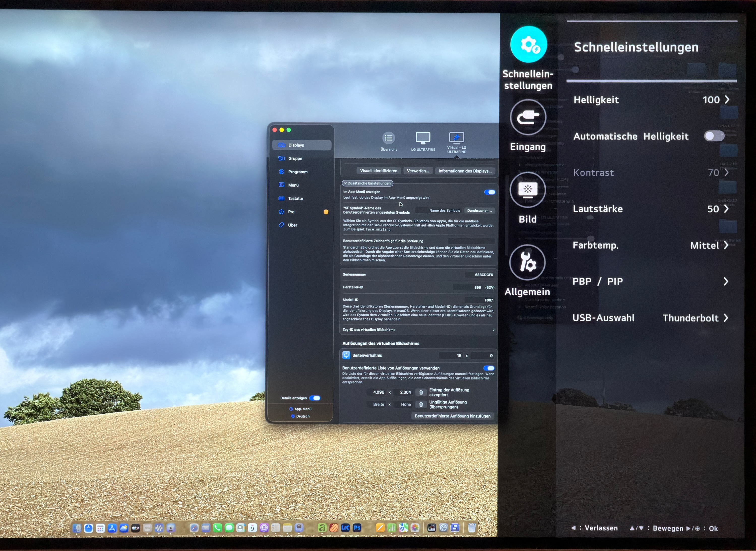Open Lightroom Classic in the dock

(x=345, y=528)
